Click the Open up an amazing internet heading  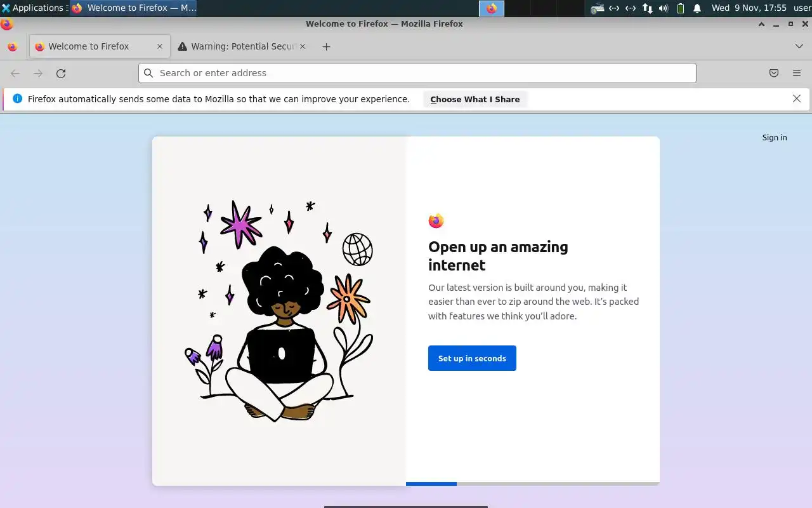[x=498, y=256]
